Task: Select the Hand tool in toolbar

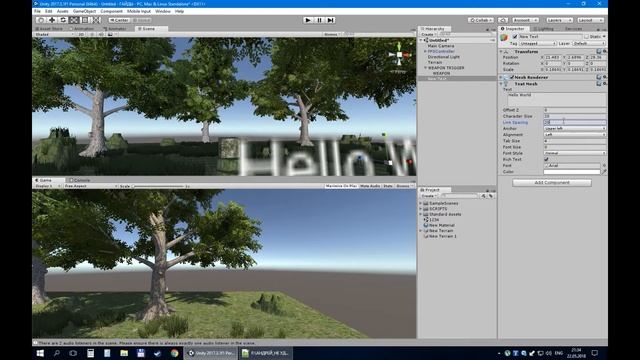Action: (x=41, y=20)
